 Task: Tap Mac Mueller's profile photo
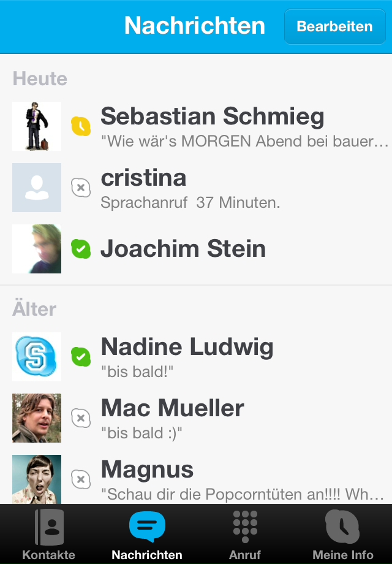click(x=37, y=418)
